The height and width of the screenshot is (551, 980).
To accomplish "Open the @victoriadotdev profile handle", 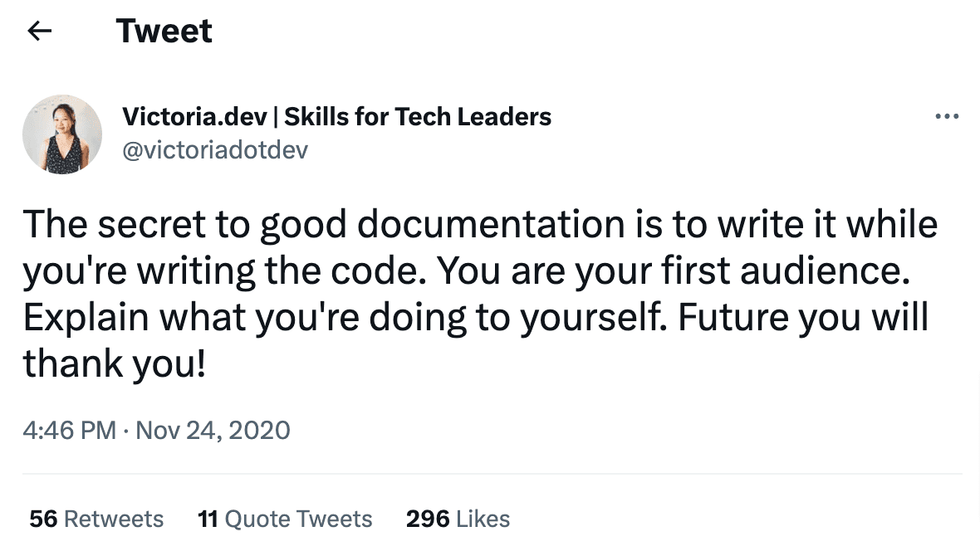I will point(215,150).
